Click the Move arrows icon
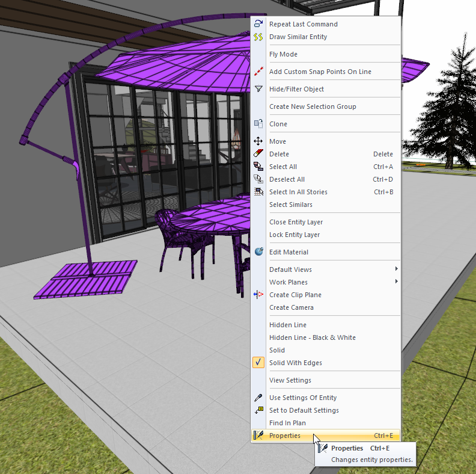The image size is (476, 474). coord(258,141)
